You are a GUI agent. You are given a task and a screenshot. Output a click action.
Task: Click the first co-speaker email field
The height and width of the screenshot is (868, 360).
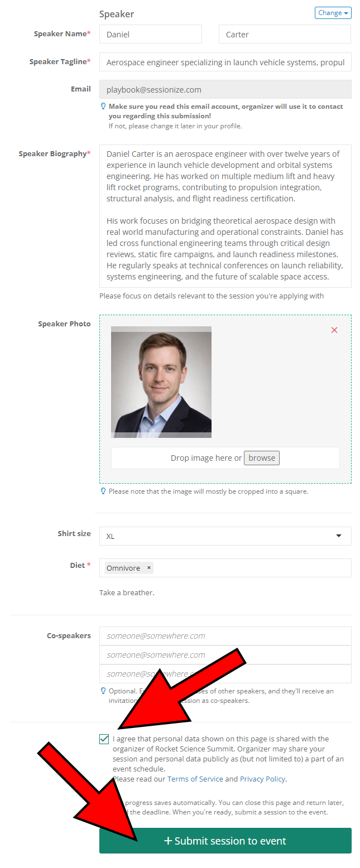[225, 636]
